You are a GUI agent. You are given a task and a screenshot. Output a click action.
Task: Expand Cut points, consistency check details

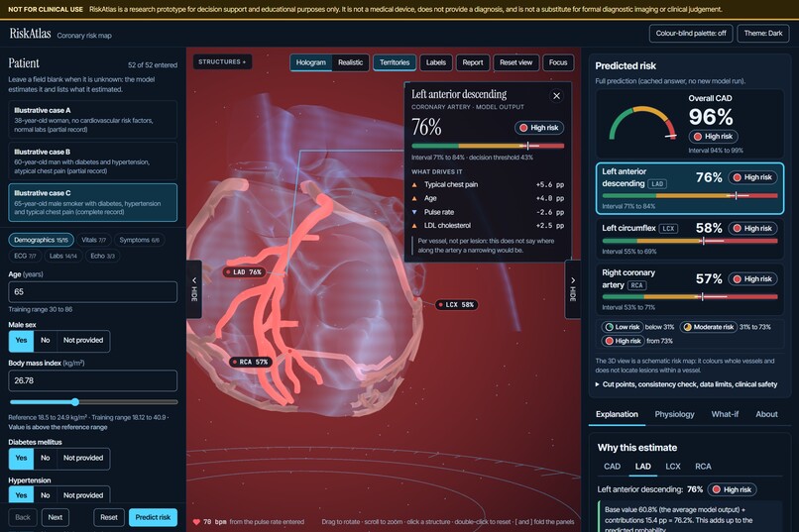pos(686,384)
